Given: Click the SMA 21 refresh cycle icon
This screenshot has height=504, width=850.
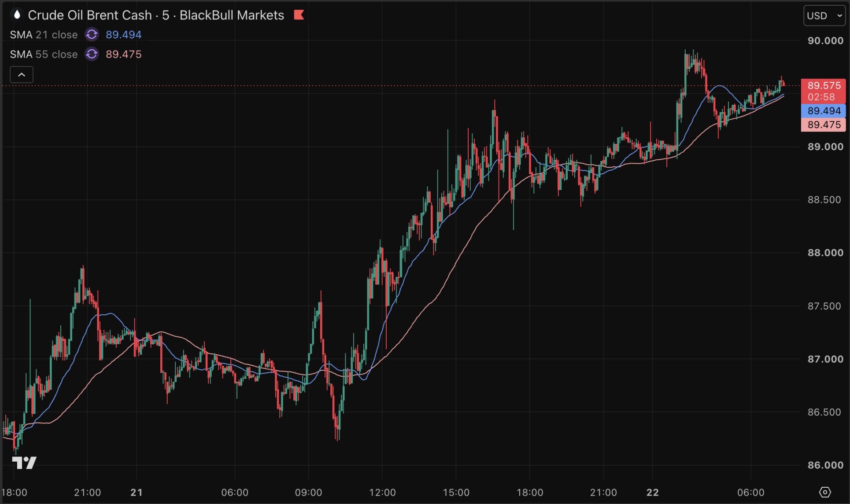Looking at the screenshot, I should coord(92,34).
